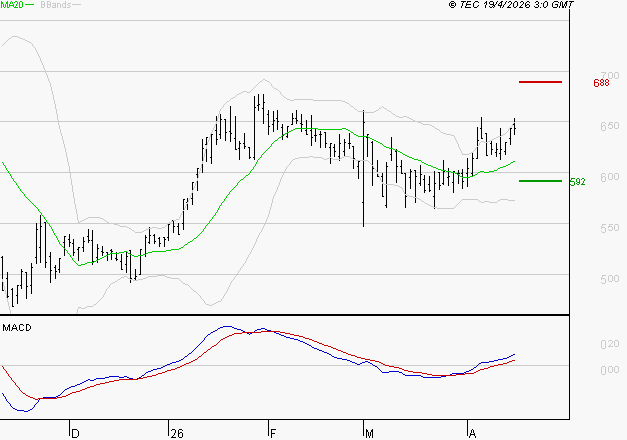
Task: Click the red 688 resistance level label
Action: [601, 83]
